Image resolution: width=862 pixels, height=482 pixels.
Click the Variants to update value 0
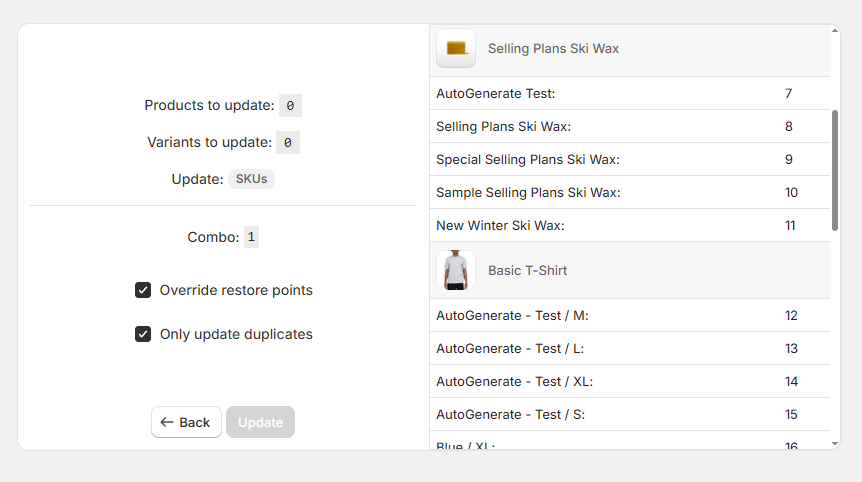pos(288,142)
